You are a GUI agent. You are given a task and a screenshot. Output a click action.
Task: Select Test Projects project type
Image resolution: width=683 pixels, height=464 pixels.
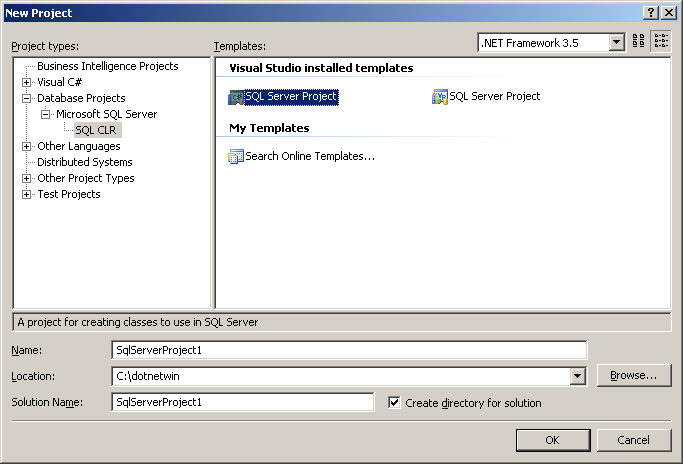click(x=68, y=194)
